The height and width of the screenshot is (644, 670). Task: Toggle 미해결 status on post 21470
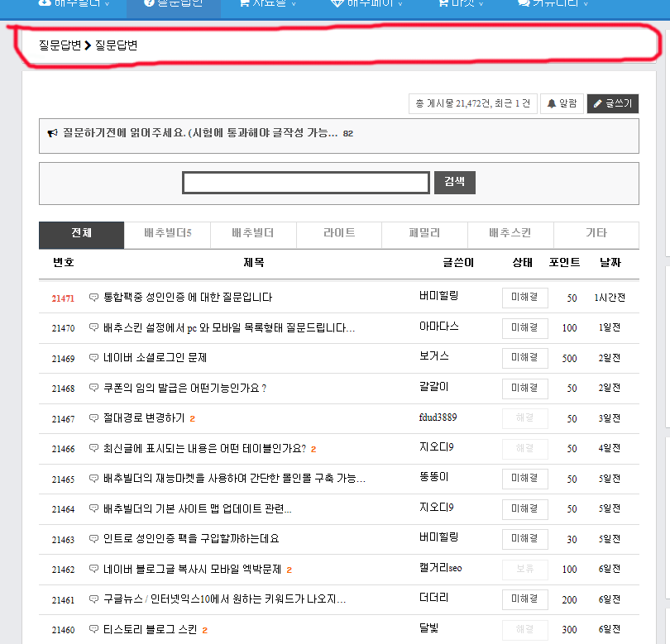click(524, 328)
